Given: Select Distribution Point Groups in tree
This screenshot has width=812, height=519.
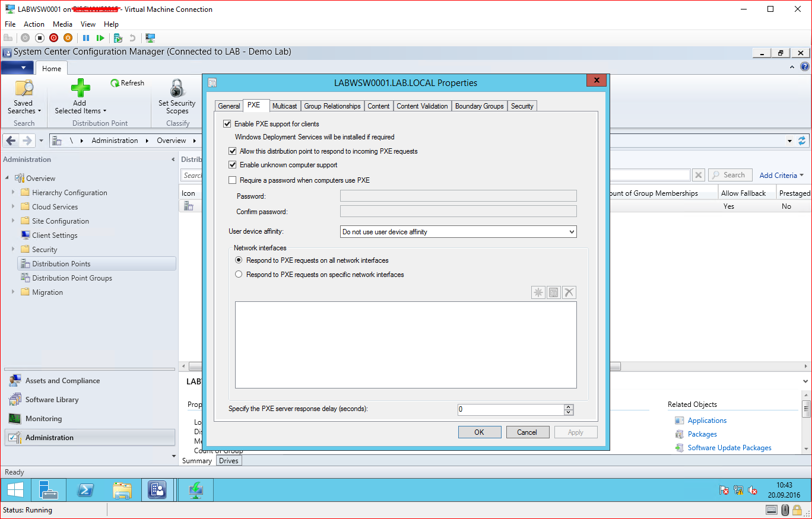Looking at the screenshot, I should coord(72,278).
